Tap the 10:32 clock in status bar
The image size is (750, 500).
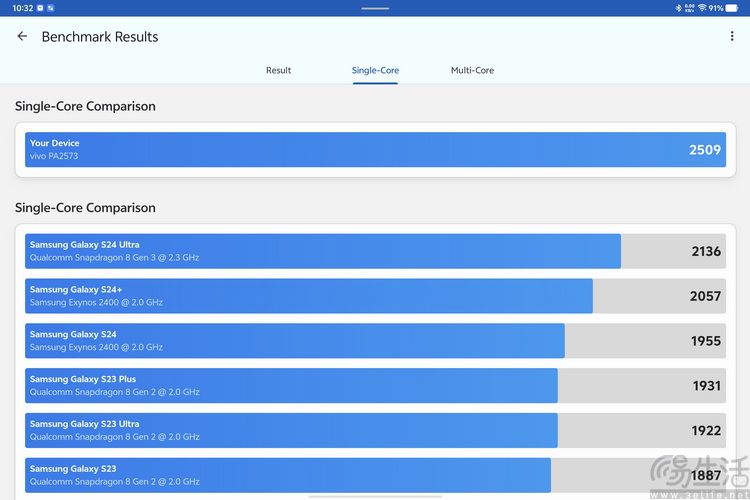point(22,8)
